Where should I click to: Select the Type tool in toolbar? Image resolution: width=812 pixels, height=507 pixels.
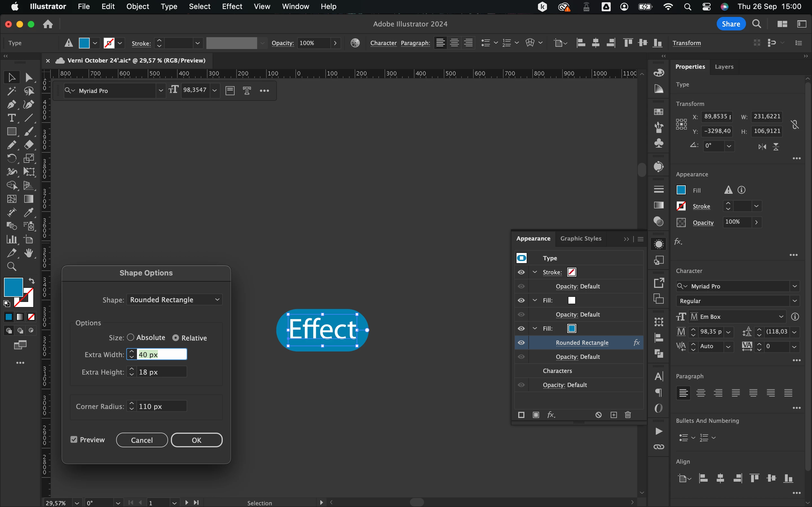[11, 118]
